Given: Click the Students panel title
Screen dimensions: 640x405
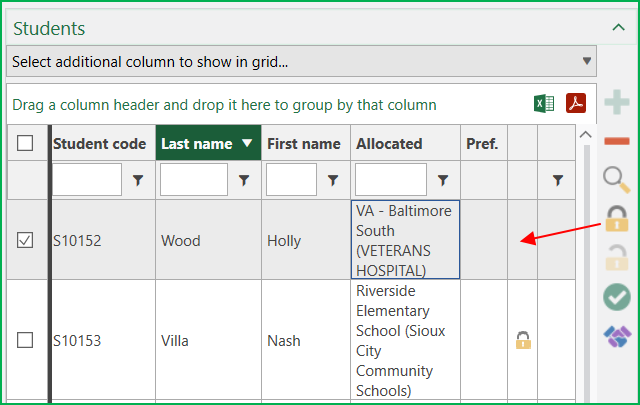Looking at the screenshot, I should [49, 28].
